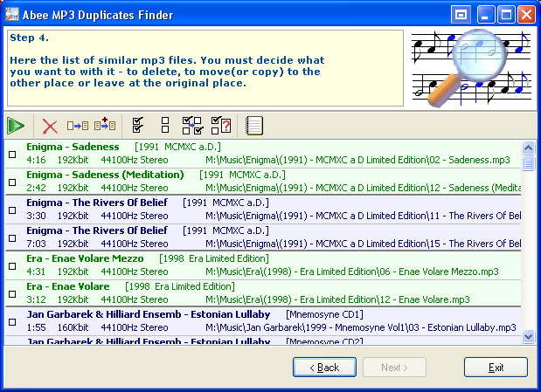Click the scrollbar down arrow
This screenshot has width=541, height=392.
click(528, 336)
